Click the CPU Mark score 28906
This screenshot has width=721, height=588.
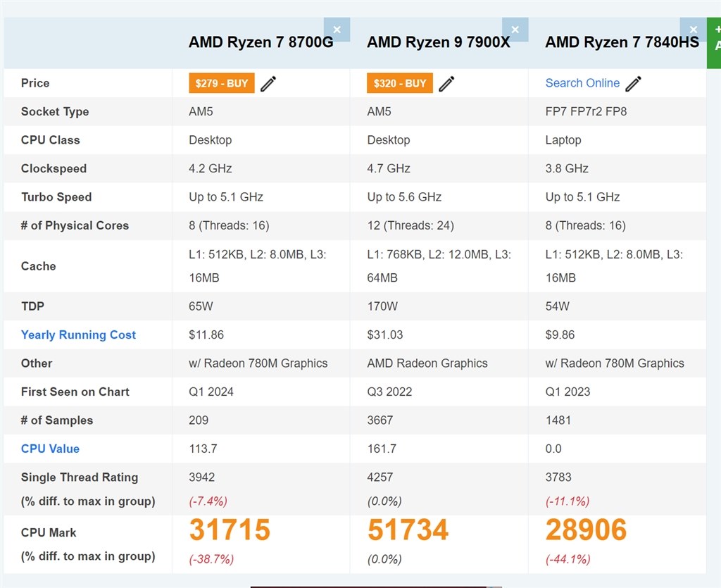coord(585,530)
